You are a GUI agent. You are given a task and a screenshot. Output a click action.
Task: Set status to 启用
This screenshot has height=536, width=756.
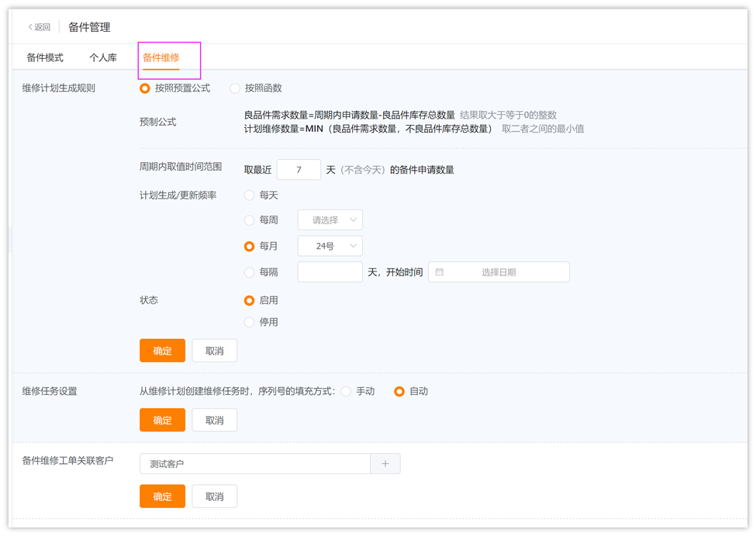click(261, 300)
